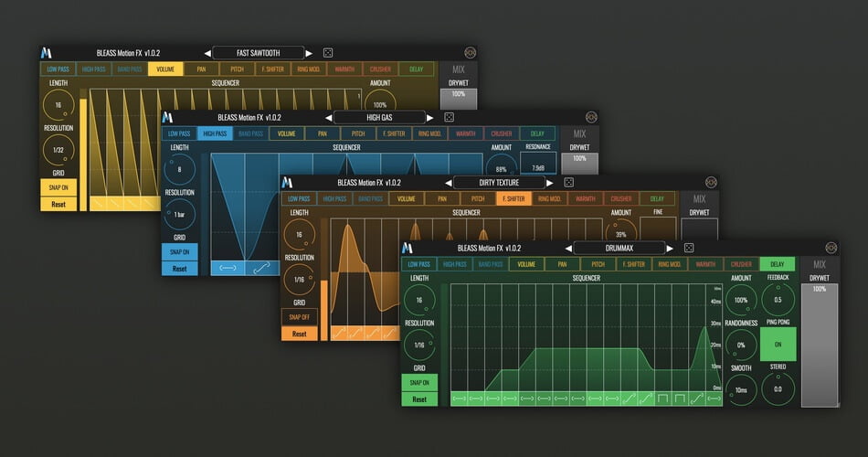Click round logo icon in FAST SAWTOOTH window
The width and height of the screenshot is (868, 457).
coord(471,53)
